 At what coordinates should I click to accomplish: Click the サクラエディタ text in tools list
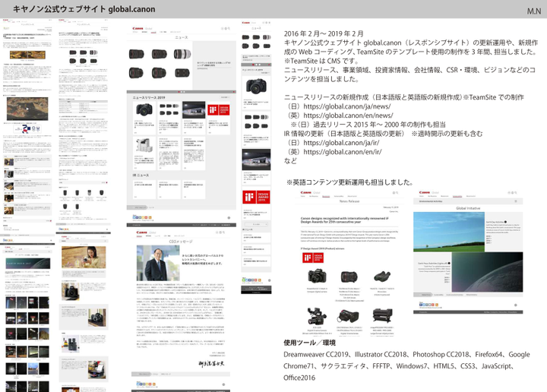click(343, 366)
